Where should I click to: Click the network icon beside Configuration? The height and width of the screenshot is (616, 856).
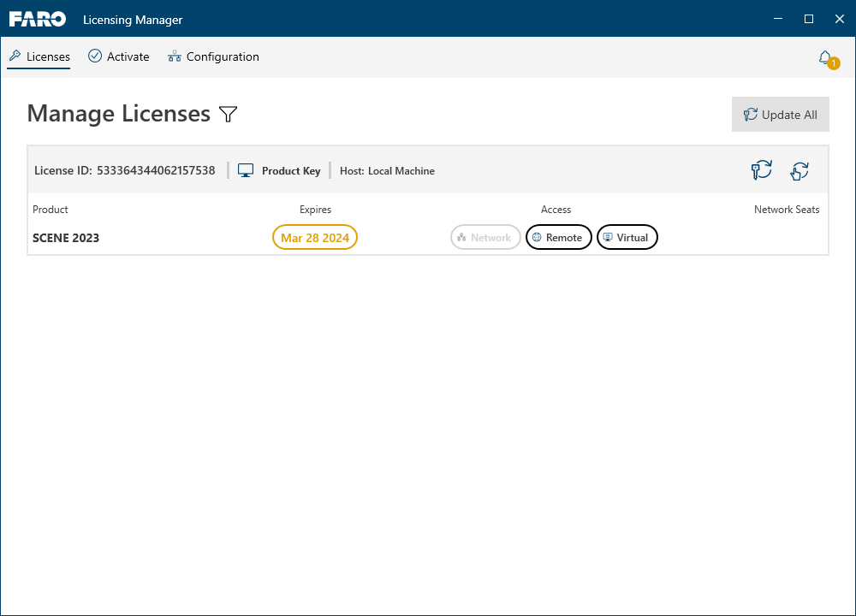click(x=174, y=56)
